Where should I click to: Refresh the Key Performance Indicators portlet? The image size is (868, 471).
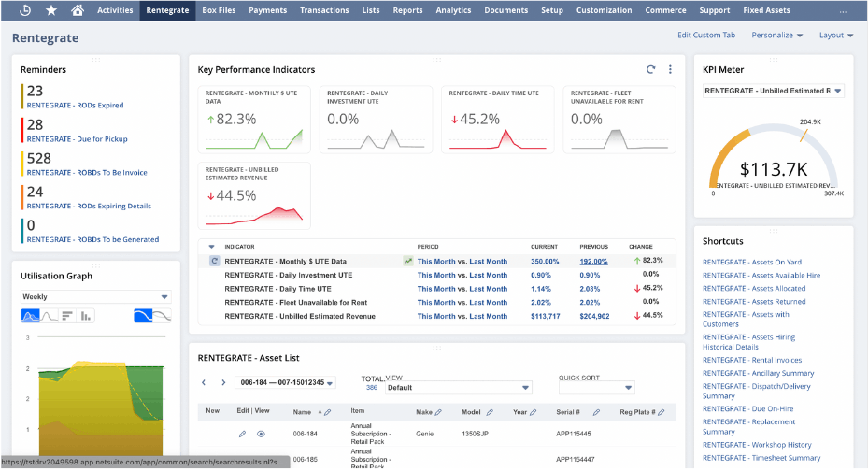(x=650, y=69)
